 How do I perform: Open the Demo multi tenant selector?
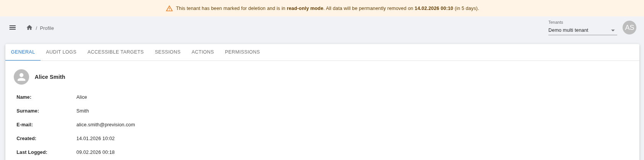point(577,30)
